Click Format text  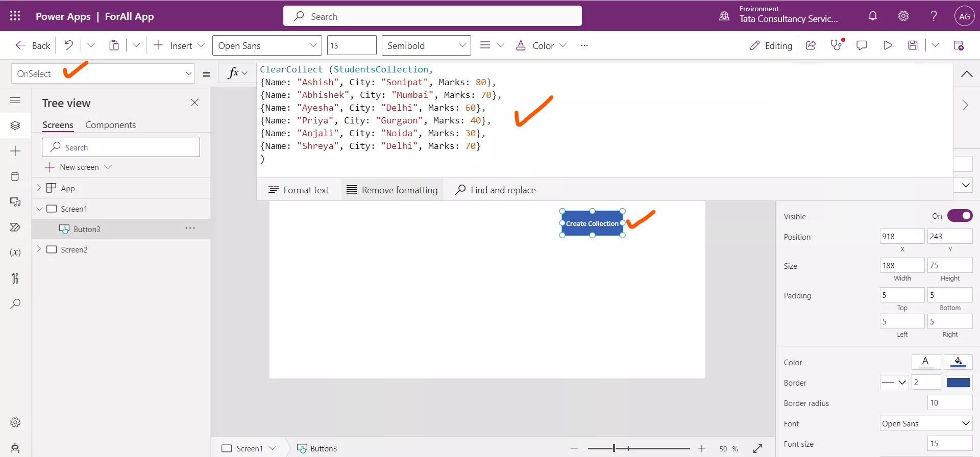tap(299, 190)
